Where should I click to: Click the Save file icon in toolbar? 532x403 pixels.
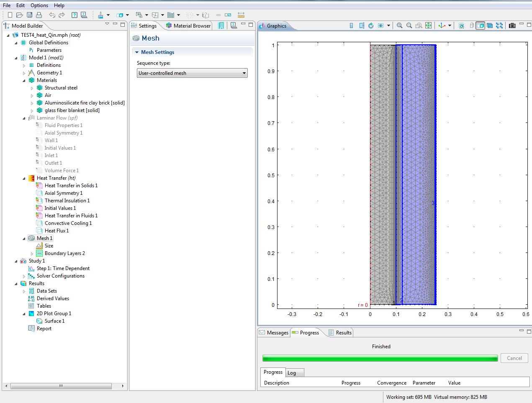click(x=29, y=15)
